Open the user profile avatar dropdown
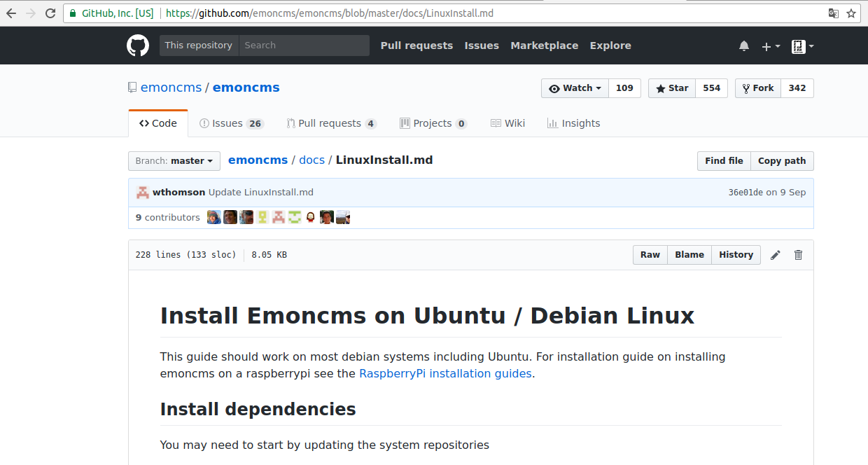 803,46
